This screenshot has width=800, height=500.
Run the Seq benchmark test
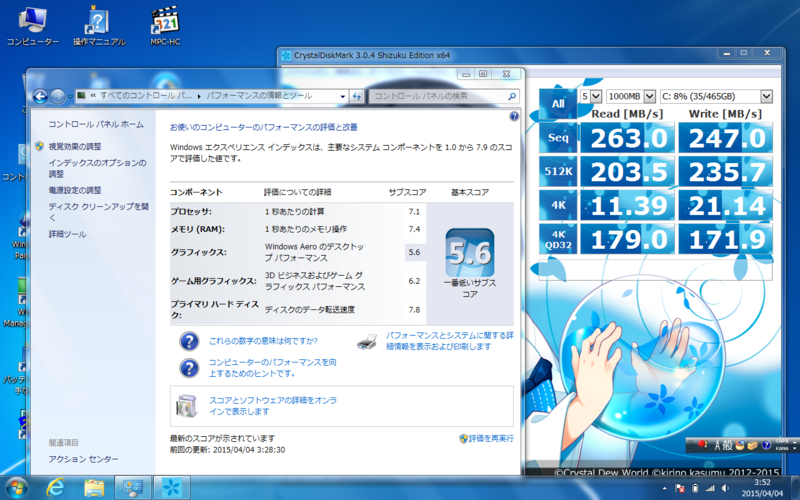click(x=558, y=138)
